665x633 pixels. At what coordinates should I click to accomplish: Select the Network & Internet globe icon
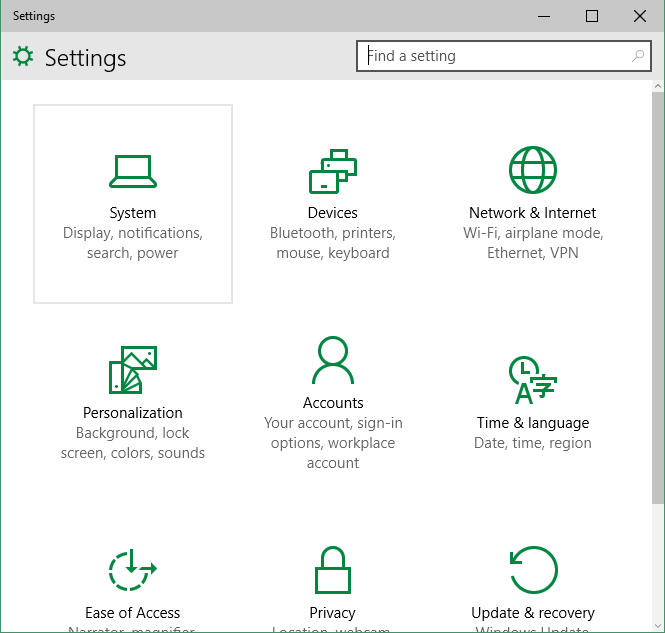click(x=532, y=170)
